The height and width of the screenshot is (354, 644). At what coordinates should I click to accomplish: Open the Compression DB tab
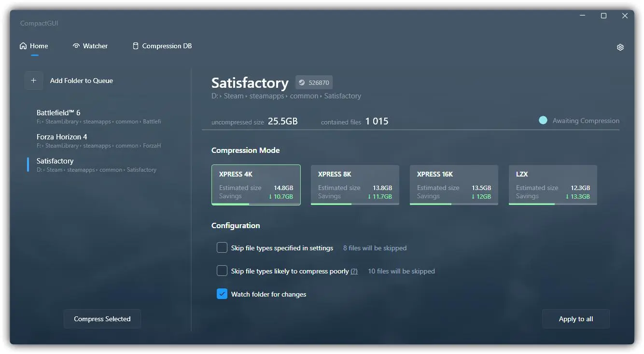coord(162,46)
